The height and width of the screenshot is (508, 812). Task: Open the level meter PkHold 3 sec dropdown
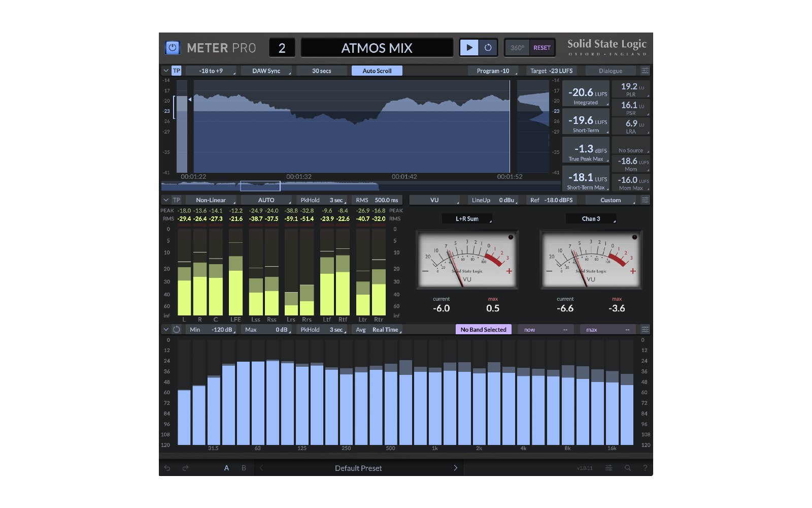(x=322, y=200)
